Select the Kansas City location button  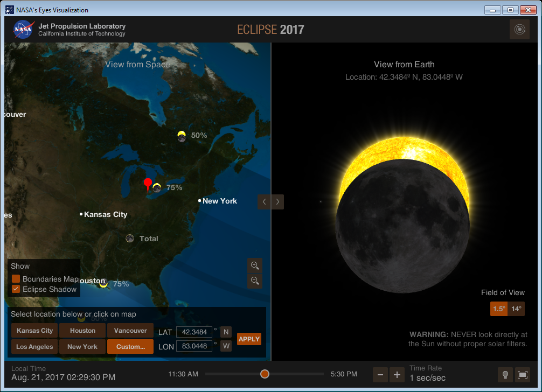click(34, 331)
